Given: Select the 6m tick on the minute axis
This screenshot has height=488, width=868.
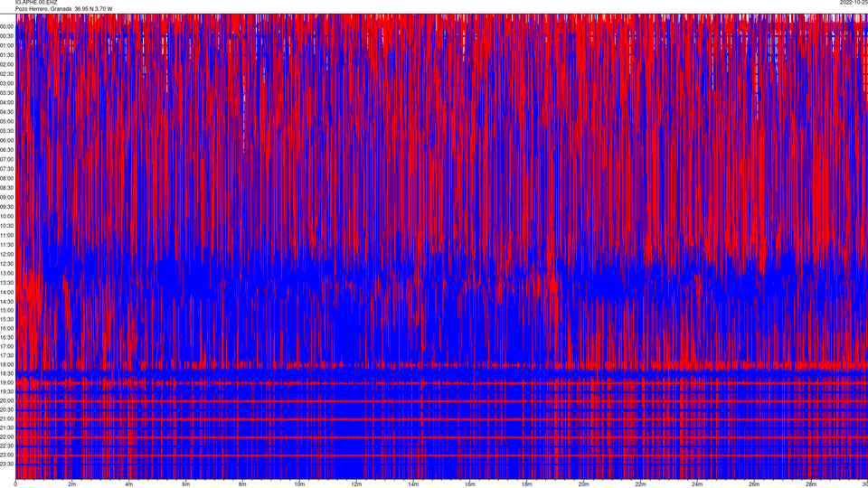Looking at the screenshot, I should [186, 484].
